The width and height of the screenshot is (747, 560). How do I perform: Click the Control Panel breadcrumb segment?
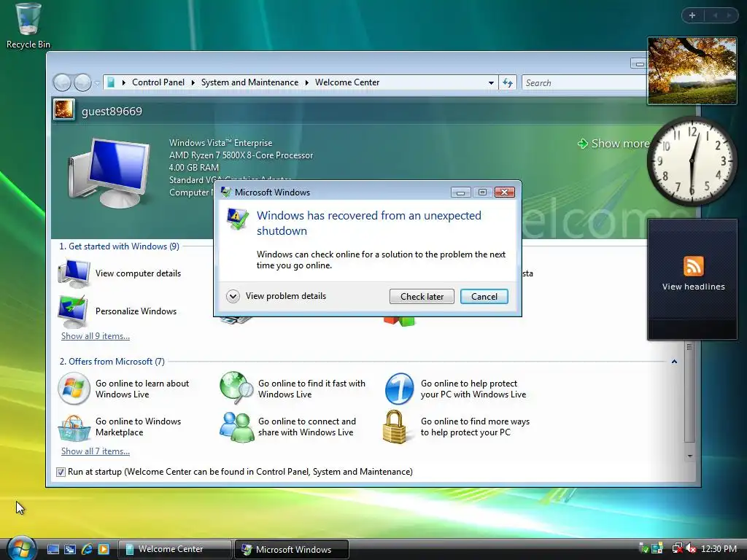(158, 82)
